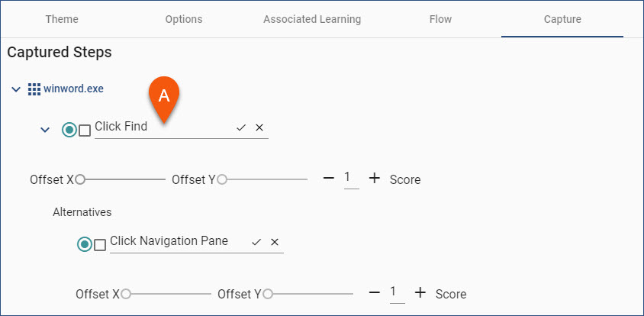Confirm Click Navigation Pane checkmark icon
Viewport: 644px width, 316px height.
(256, 242)
